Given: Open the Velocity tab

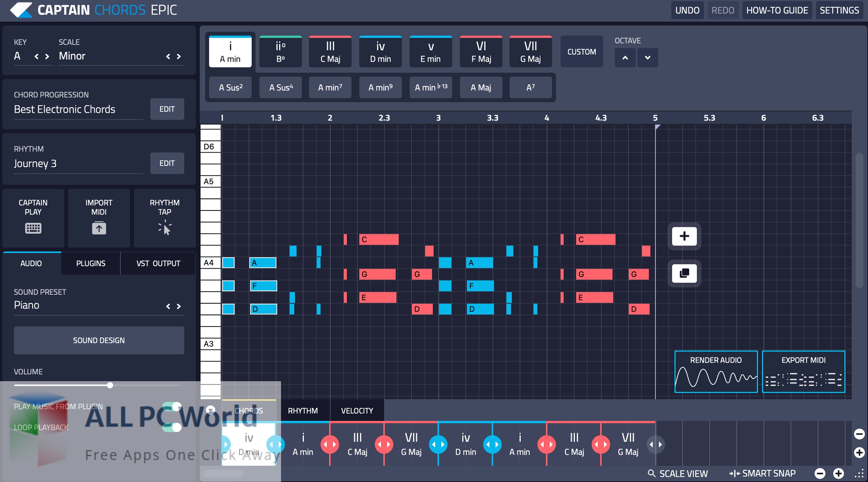Looking at the screenshot, I should tap(357, 411).
